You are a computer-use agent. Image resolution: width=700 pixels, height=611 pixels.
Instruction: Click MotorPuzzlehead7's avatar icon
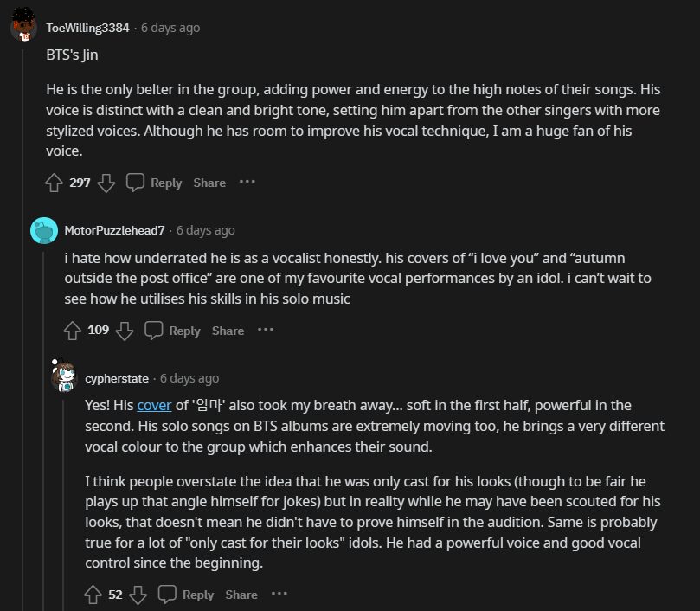[44, 230]
